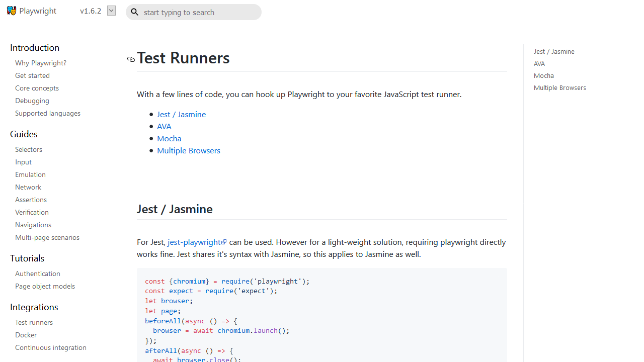Screen dimensions: 644x362
Task: Select the Verification guide
Action: (x=32, y=212)
